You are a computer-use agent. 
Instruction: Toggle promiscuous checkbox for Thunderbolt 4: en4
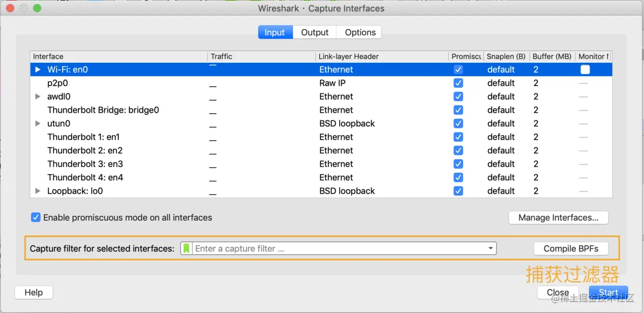[458, 178]
